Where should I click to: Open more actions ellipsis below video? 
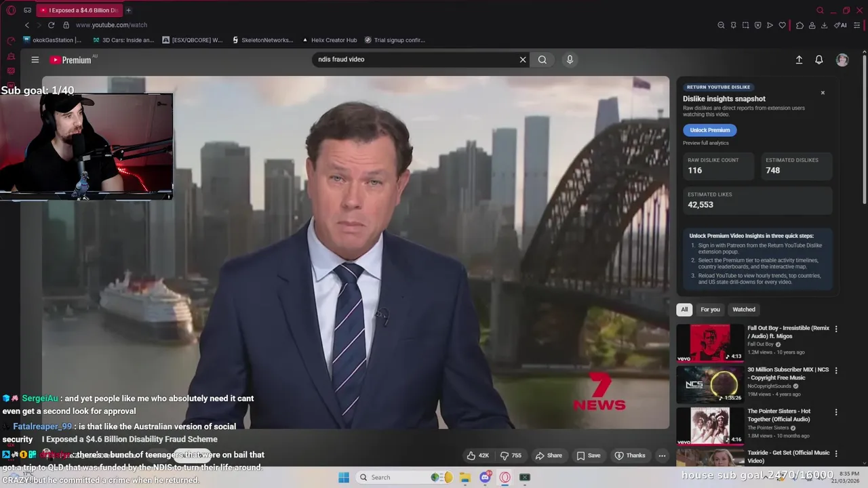[662, 455]
